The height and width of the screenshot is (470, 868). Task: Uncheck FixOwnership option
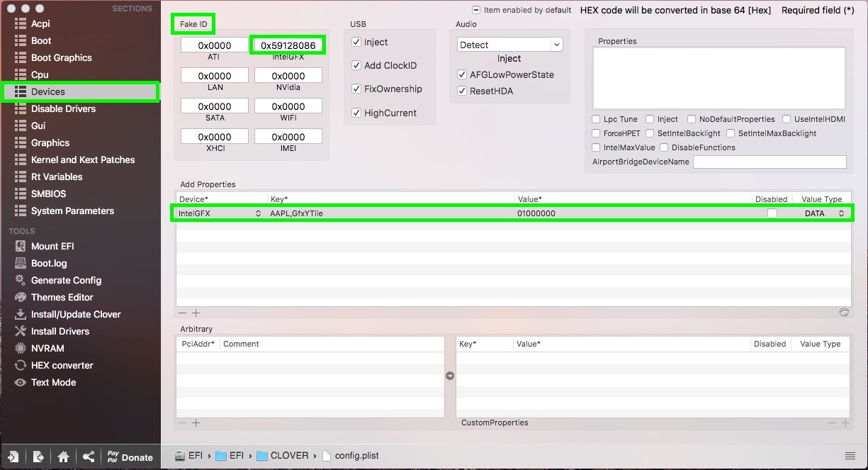[x=356, y=89]
